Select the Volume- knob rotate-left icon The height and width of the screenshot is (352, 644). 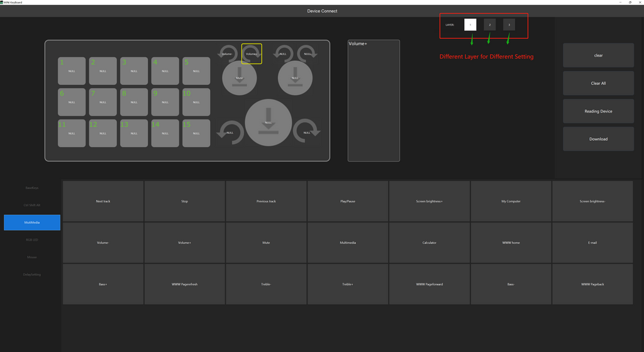[x=228, y=53]
